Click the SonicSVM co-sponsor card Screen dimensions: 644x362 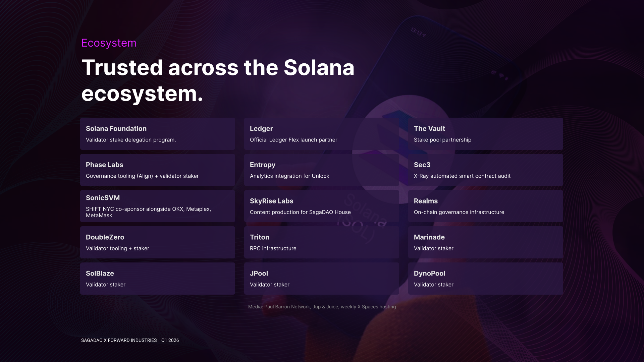pyautogui.click(x=157, y=206)
